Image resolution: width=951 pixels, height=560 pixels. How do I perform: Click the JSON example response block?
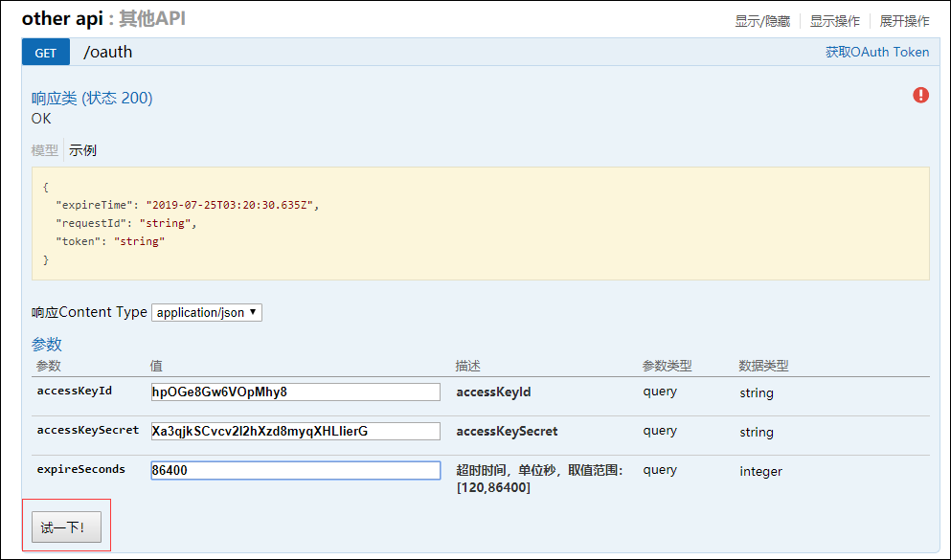480,223
